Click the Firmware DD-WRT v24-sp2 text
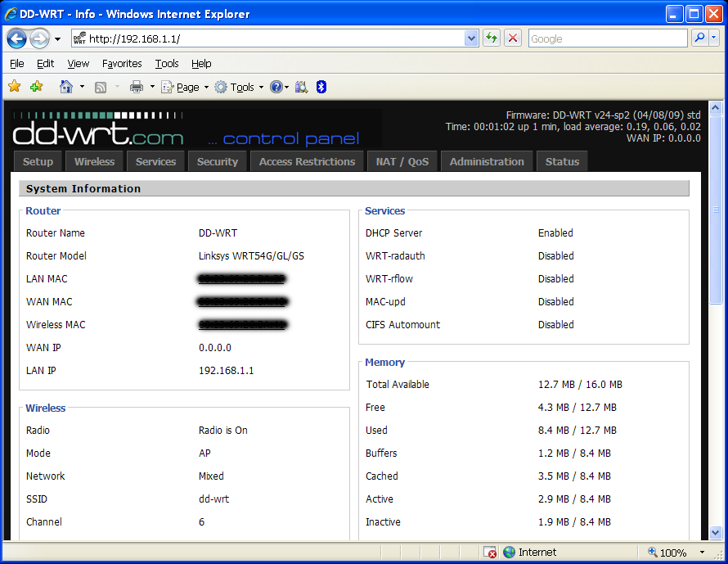 coord(603,115)
